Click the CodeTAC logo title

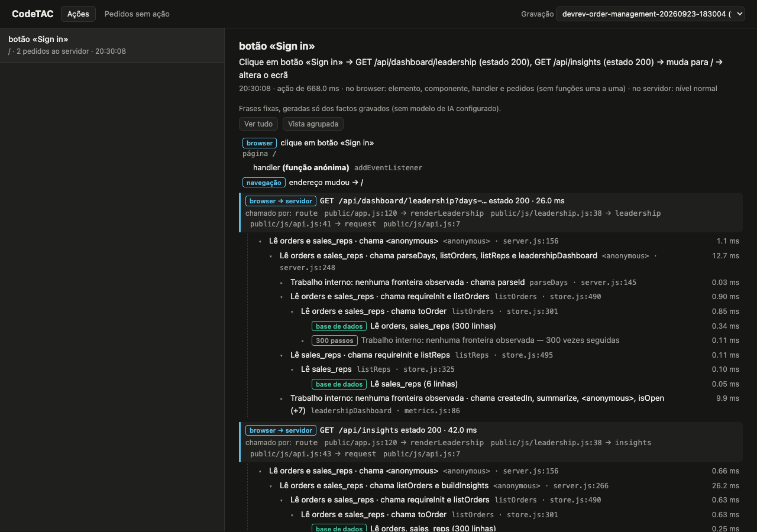coord(33,14)
